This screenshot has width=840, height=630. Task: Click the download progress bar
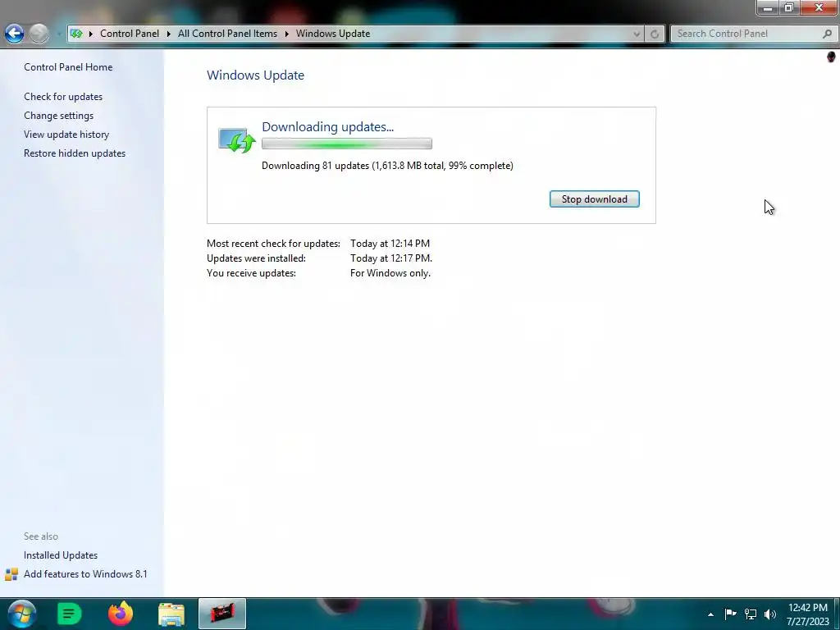[x=347, y=144]
